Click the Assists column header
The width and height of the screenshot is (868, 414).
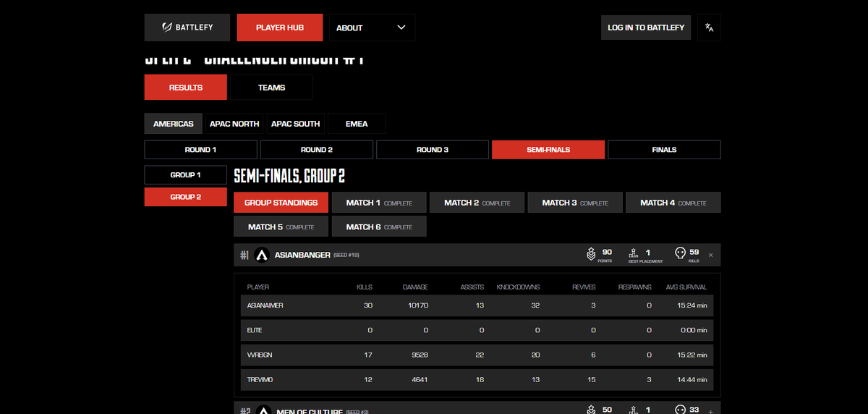coord(472,287)
